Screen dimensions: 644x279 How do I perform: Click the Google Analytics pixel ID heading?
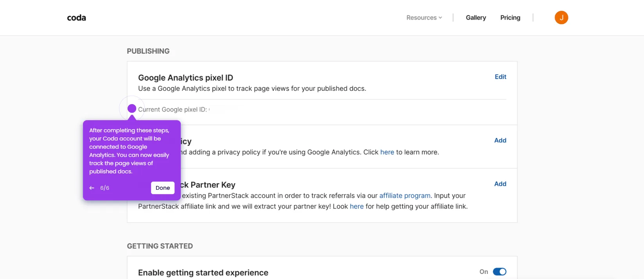click(185, 77)
